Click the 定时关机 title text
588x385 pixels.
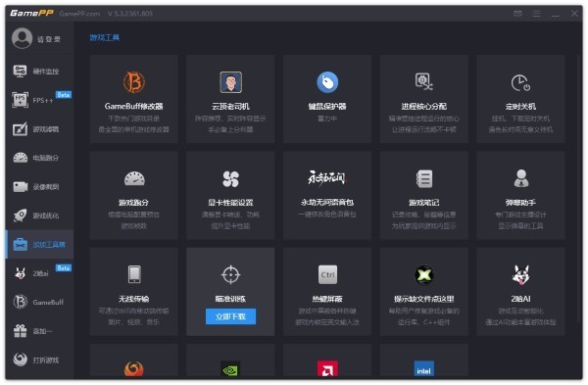click(521, 106)
